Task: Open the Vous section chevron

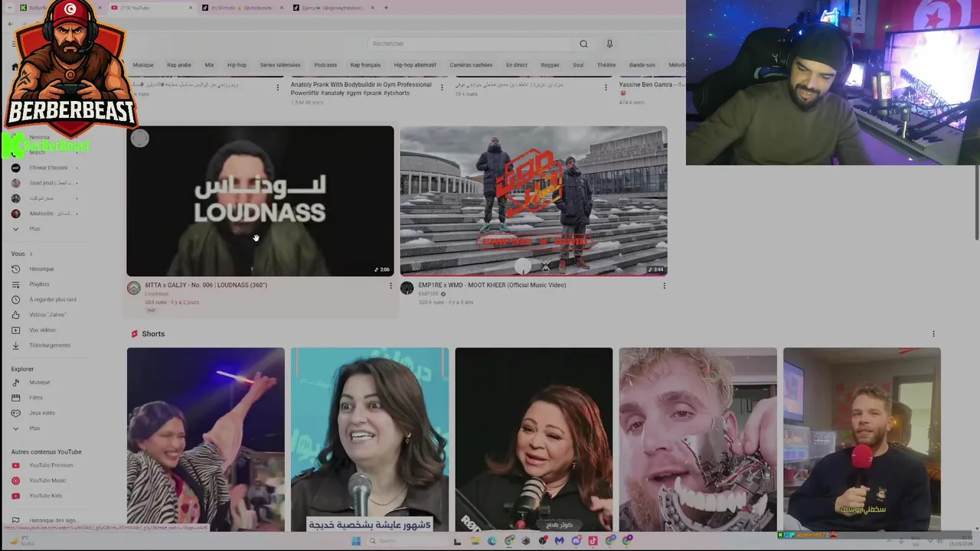Action: (x=31, y=253)
